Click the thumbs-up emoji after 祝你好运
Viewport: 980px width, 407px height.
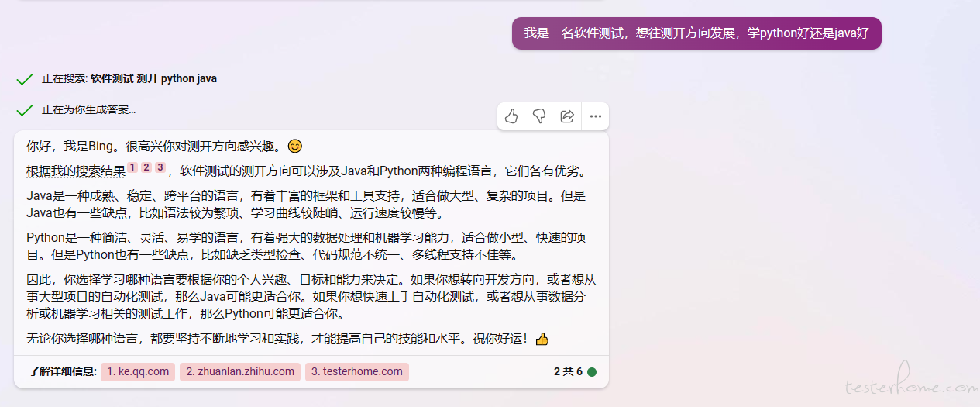click(542, 339)
